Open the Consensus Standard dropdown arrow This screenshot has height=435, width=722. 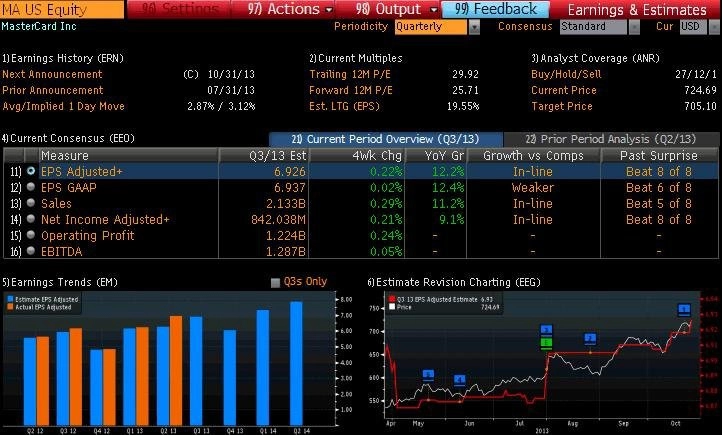point(634,27)
